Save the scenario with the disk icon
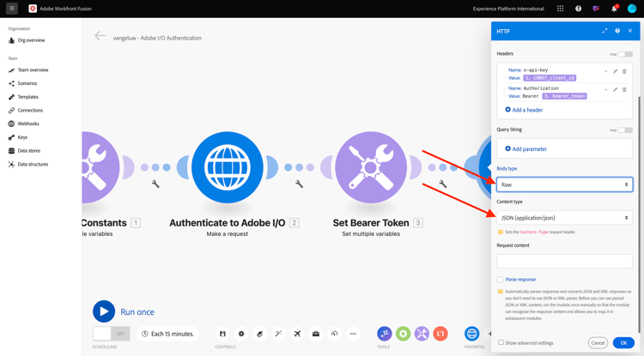The image size is (644, 356). 222,334
